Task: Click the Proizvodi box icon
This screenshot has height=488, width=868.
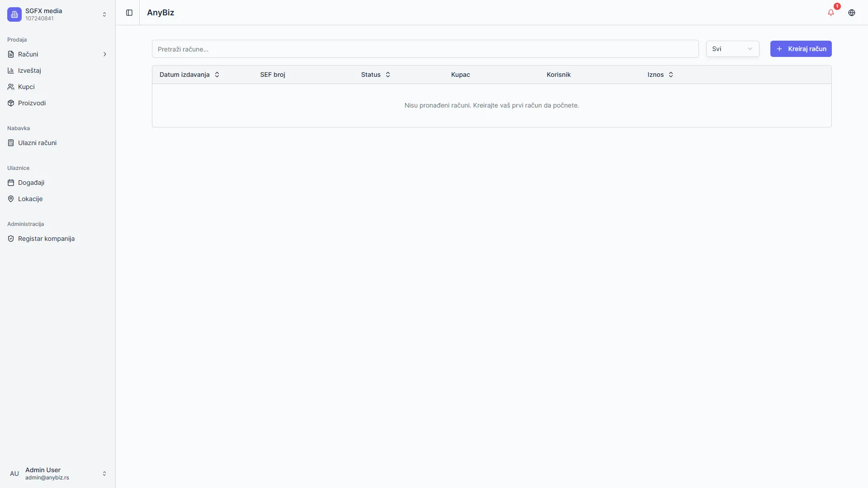Action: pyautogui.click(x=11, y=103)
